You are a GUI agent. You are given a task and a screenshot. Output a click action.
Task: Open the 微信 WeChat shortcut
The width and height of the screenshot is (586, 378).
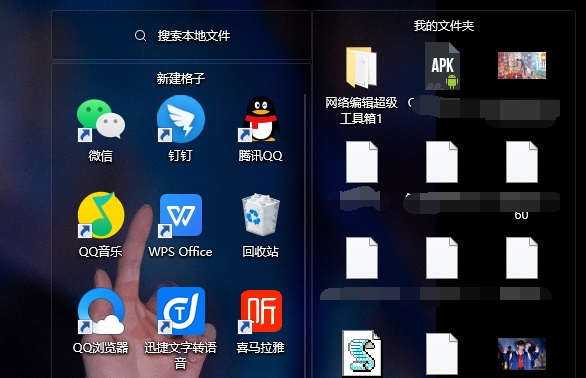tap(101, 120)
